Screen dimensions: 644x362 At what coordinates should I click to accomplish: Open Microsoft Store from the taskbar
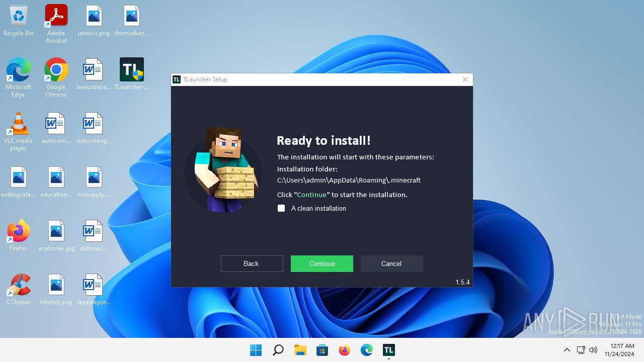(x=323, y=350)
